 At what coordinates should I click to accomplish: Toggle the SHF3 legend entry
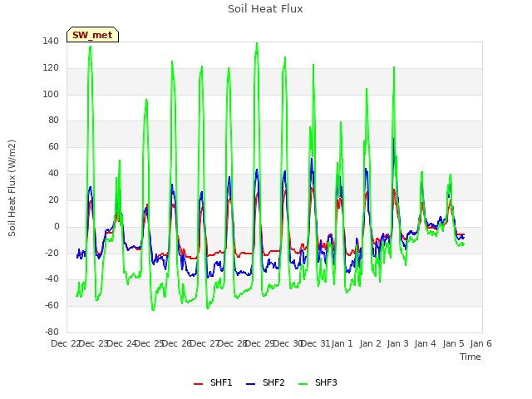click(x=318, y=382)
